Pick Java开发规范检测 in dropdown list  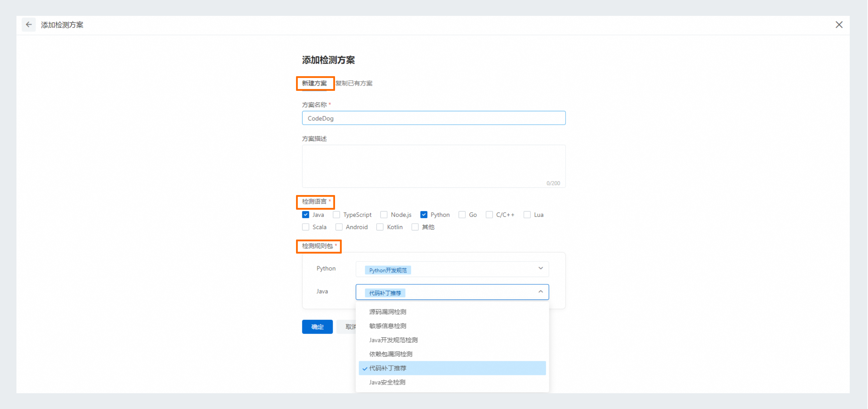click(393, 340)
